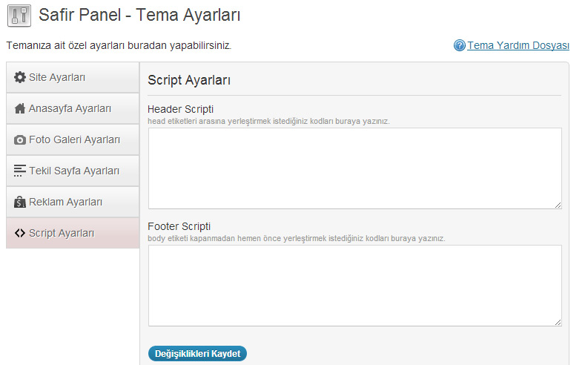Viewport: 588px width, 365px height.
Task: Click the shopping bag icon beside Reklam Ayarları
Action: [x=20, y=202]
